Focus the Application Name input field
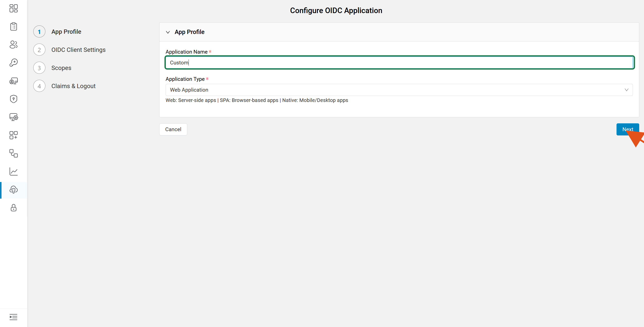The width and height of the screenshot is (644, 327). (400, 62)
